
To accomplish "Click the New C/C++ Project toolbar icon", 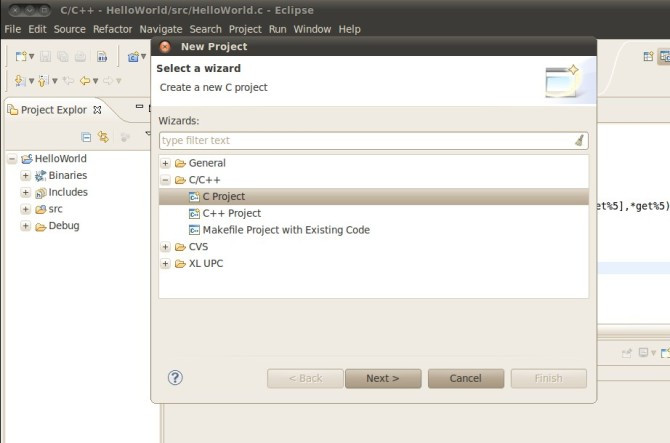I will pyautogui.click(x=133, y=56).
